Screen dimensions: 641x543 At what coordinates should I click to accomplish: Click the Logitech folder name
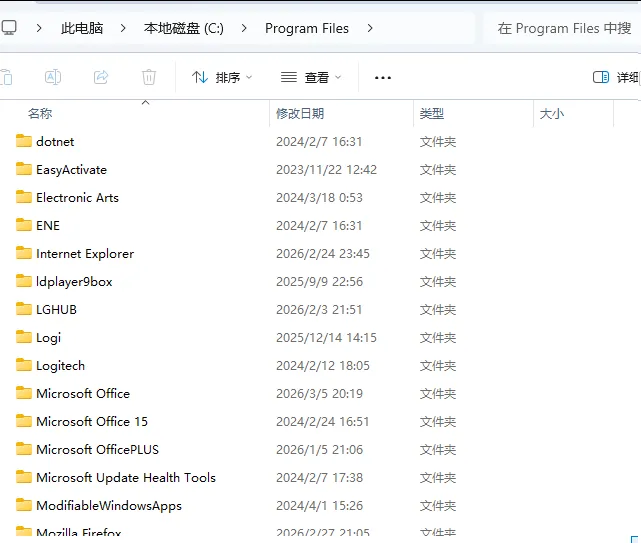(x=61, y=366)
